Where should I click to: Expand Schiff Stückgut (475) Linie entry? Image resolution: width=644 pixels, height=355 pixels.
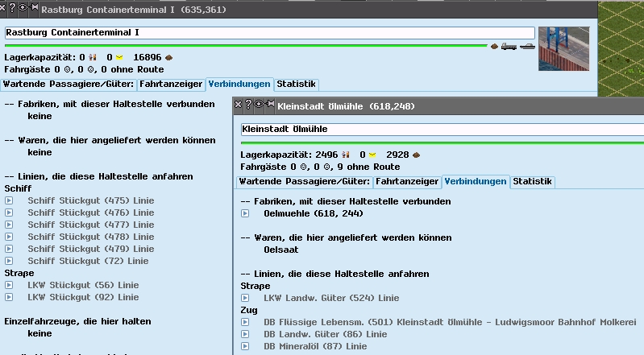coord(9,200)
